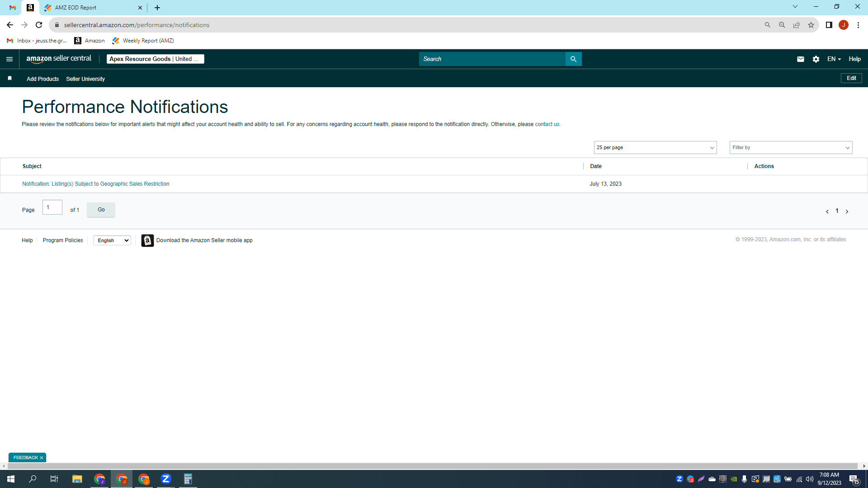Image resolution: width=868 pixels, height=488 pixels.
Task: Click the horizontal scrollbar at the bottom
Action: (433, 466)
